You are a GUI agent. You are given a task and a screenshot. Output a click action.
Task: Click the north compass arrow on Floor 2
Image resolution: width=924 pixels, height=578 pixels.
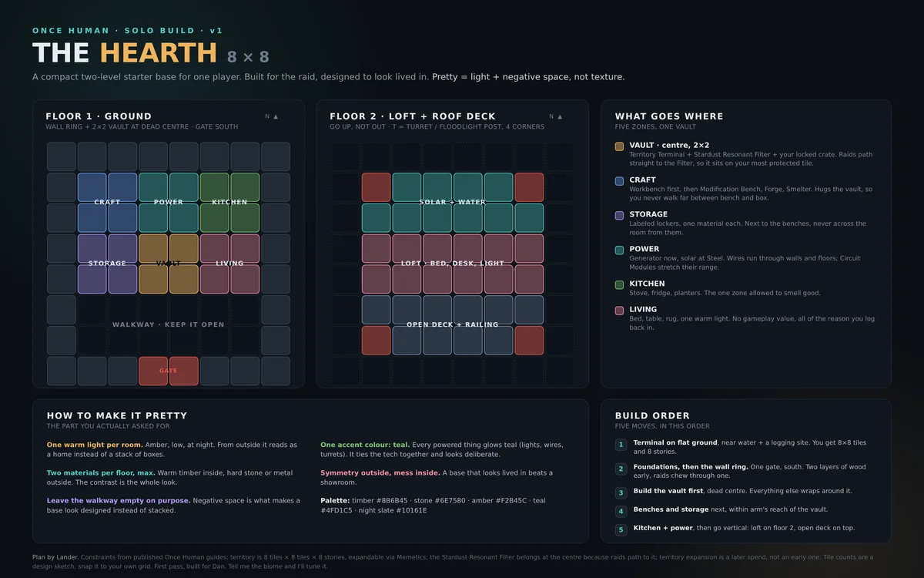click(560, 116)
